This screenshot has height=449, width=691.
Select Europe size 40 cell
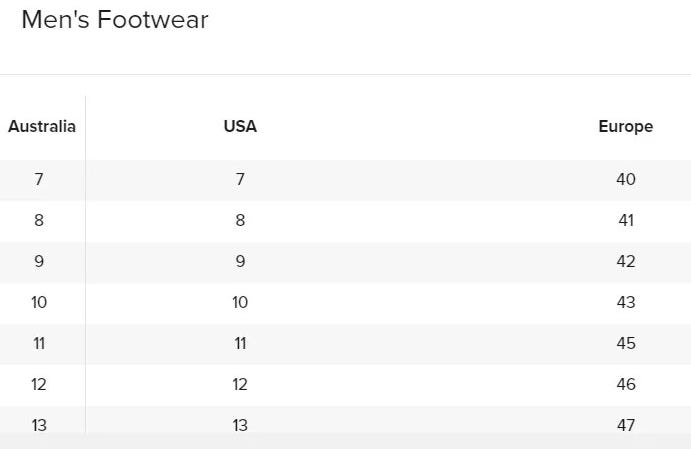626,180
